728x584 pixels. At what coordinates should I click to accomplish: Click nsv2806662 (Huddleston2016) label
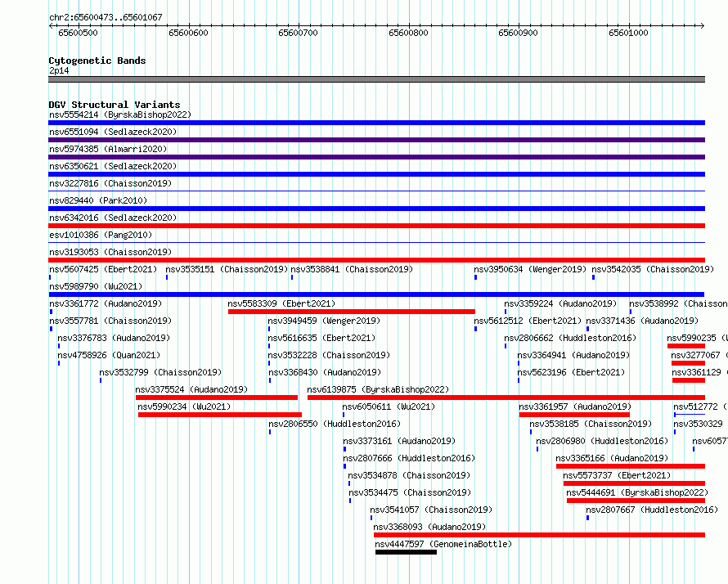pyautogui.click(x=570, y=338)
